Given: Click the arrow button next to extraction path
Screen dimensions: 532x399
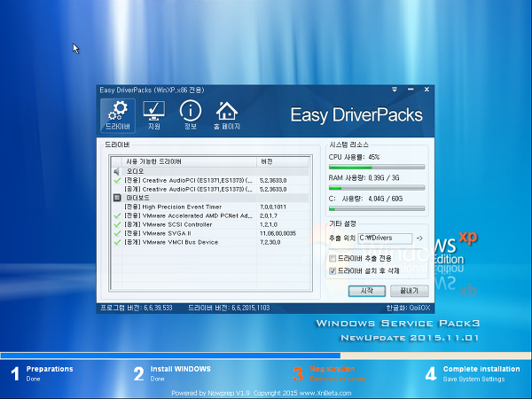Looking at the screenshot, I should [x=419, y=239].
